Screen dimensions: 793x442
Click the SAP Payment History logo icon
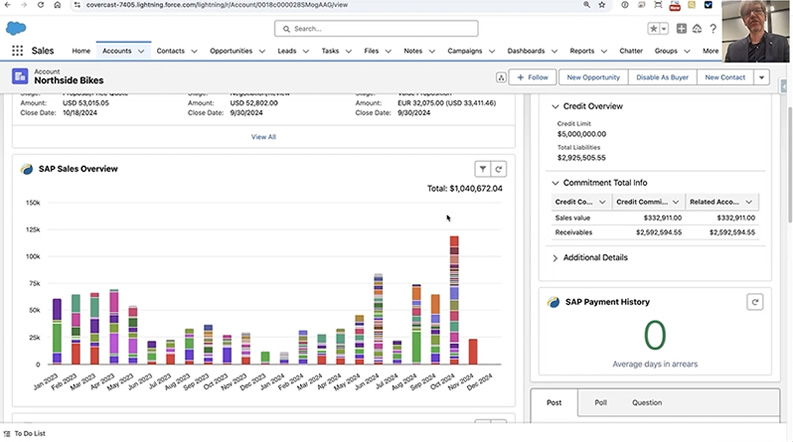553,302
